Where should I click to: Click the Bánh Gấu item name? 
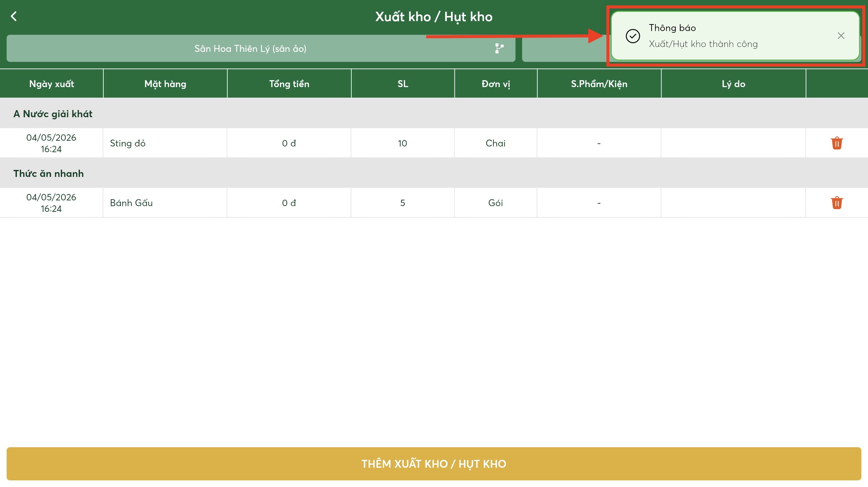click(131, 203)
